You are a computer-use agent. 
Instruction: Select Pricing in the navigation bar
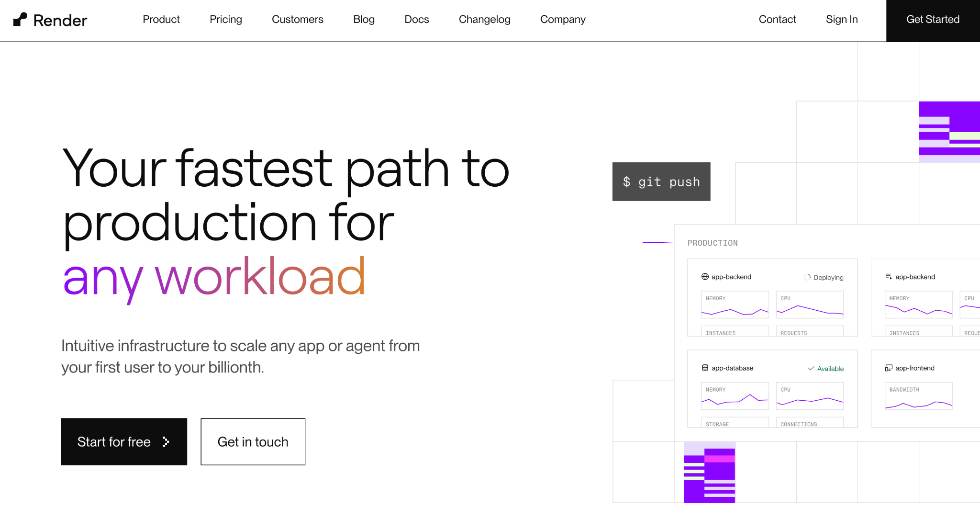point(225,20)
